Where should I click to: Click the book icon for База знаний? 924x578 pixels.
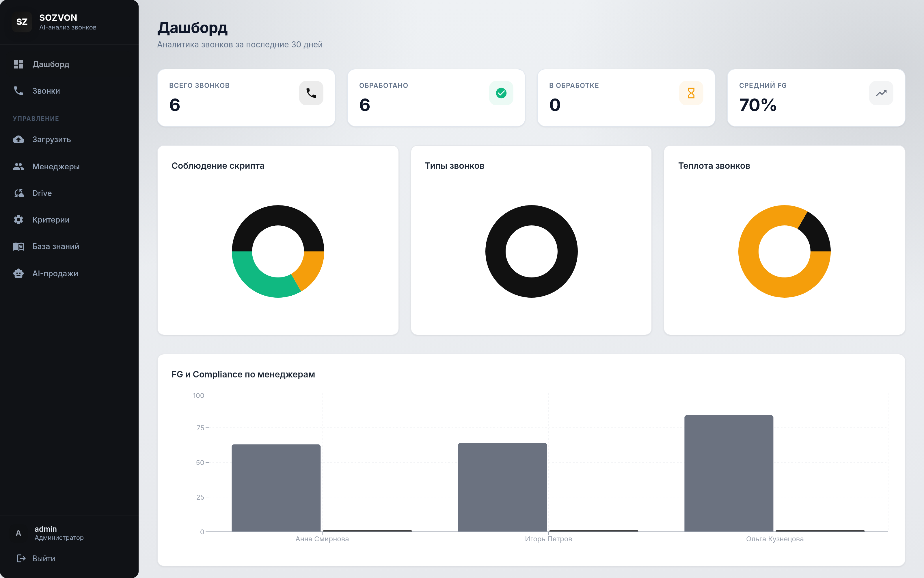[x=18, y=247]
